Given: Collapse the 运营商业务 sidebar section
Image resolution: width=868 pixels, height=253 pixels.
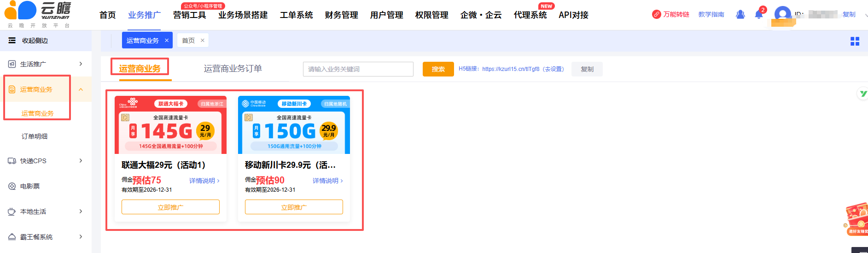Looking at the screenshot, I should 81,89.
